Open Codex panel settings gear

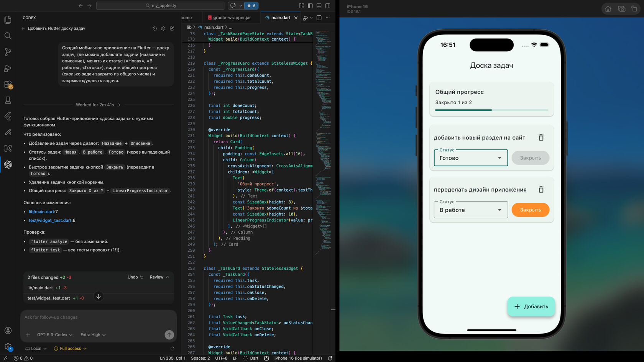coord(163,28)
